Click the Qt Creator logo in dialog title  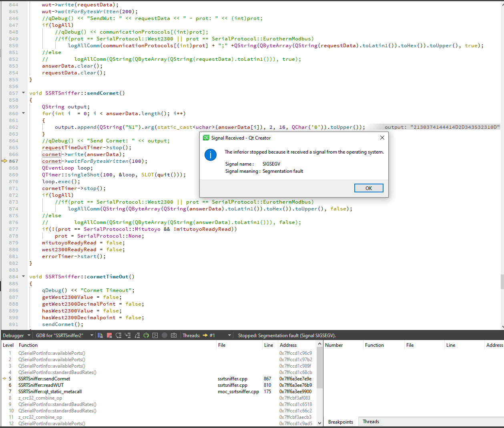[206, 138]
